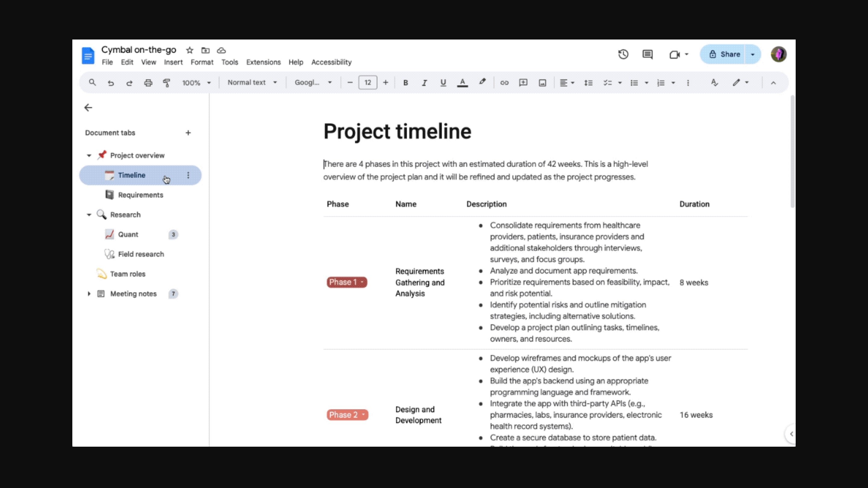Open the comments panel icon
The height and width of the screenshot is (488, 868).
(647, 54)
